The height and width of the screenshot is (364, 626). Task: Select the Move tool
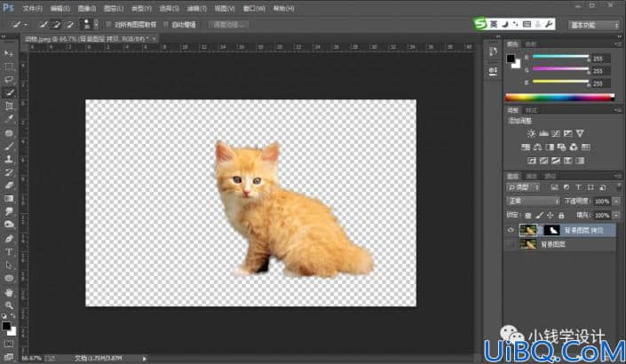point(9,53)
